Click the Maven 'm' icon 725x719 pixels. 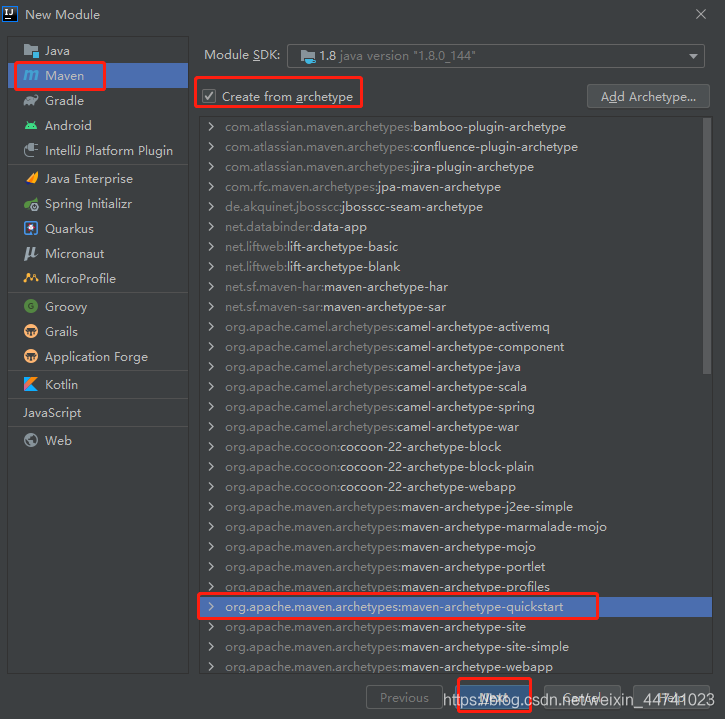point(31,75)
